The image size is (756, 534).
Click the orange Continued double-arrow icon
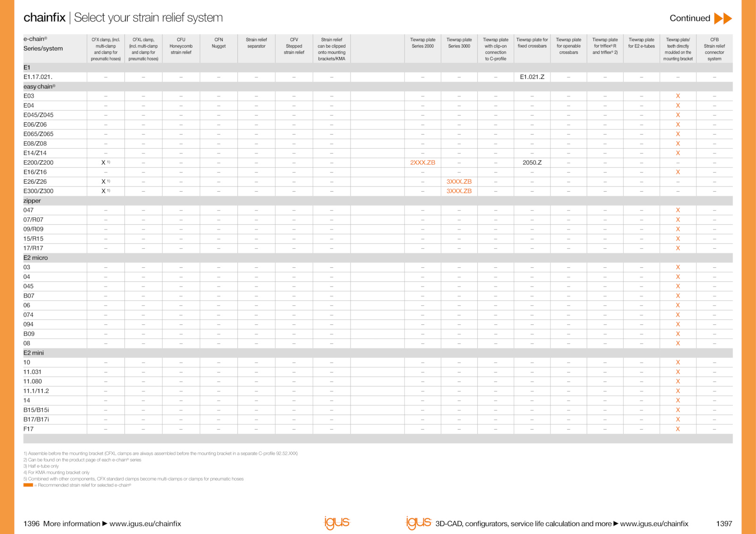coord(723,18)
